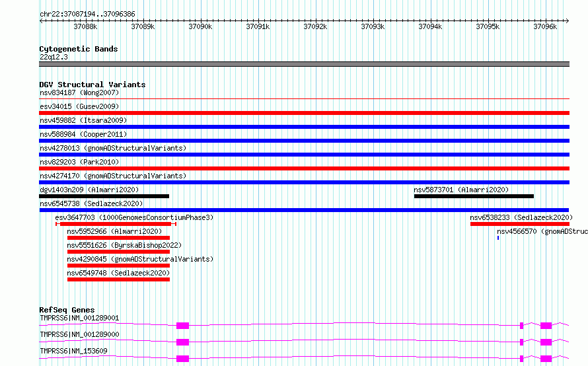Click NM_153609 exon block near 37096k
The height and width of the screenshot is (366, 588).
click(546, 359)
